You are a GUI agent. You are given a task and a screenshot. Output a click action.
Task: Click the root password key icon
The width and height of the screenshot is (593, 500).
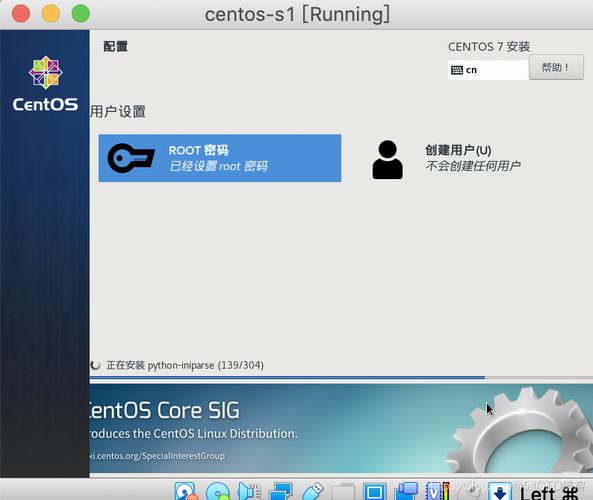coord(131,158)
